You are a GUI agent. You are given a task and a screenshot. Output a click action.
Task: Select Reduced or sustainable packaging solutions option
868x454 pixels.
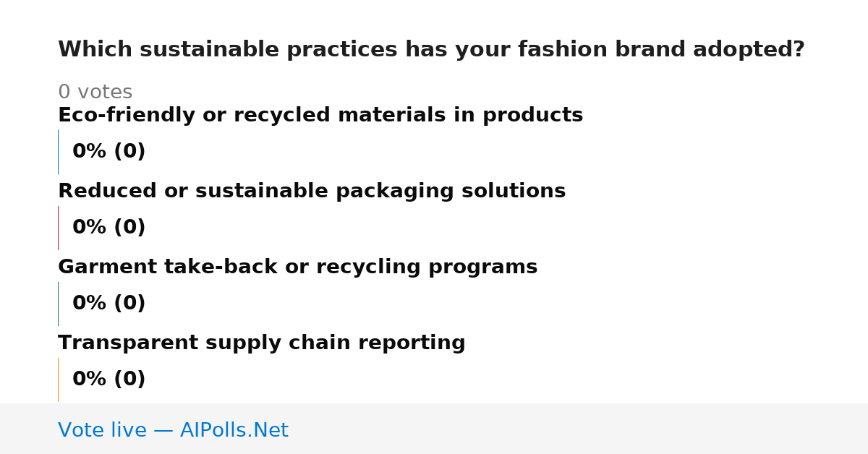point(312,192)
